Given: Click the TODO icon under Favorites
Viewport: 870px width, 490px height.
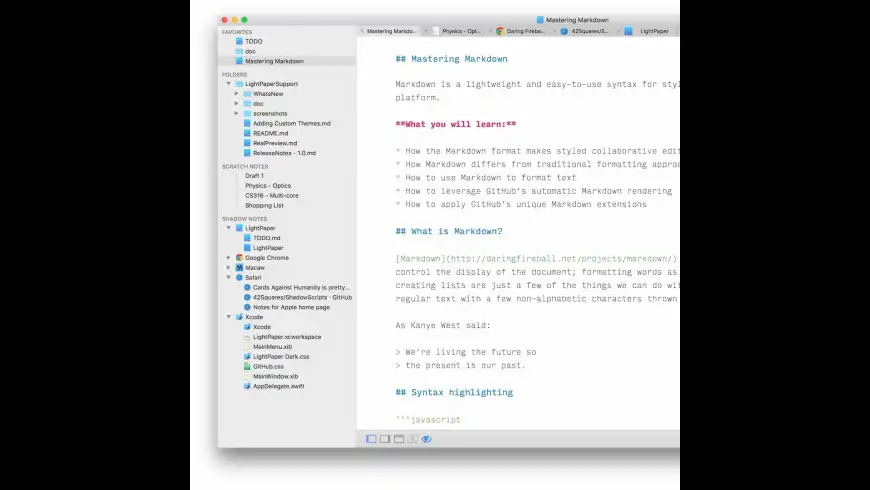Looking at the screenshot, I should point(239,41).
